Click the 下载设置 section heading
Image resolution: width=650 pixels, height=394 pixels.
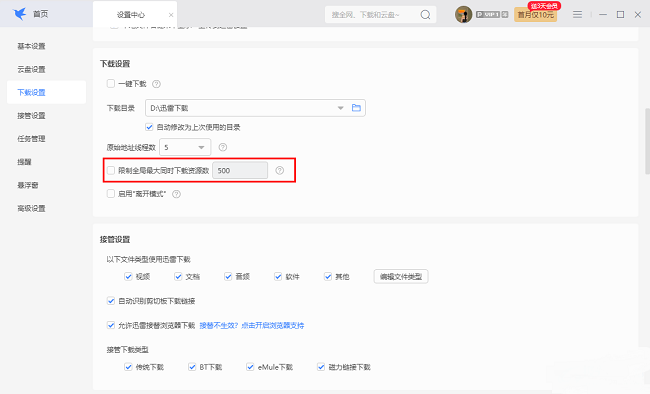pyautogui.click(x=115, y=64)
